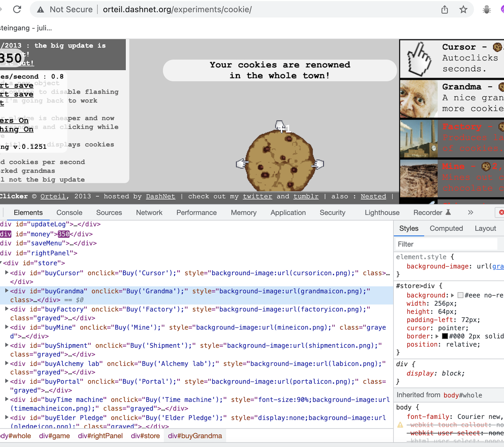Open the #eee background color swatch
504x447 pixels.
(x=460, y=295)
